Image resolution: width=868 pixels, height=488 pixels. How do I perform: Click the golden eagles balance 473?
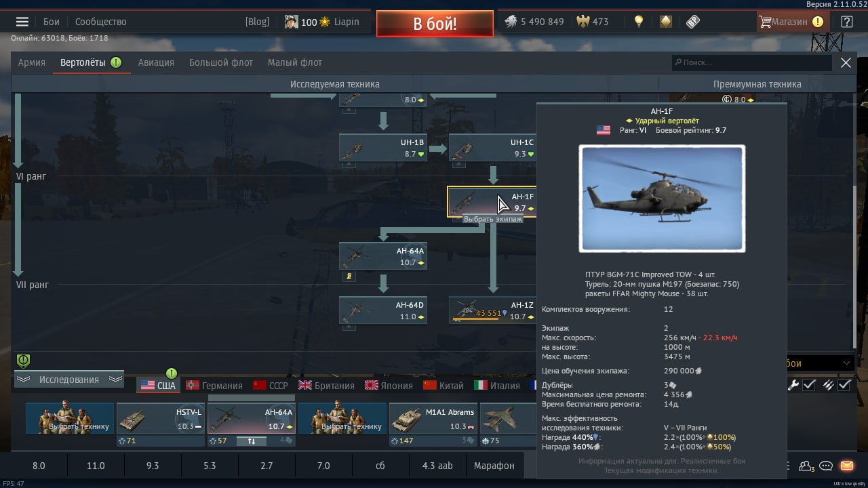tap(593, 22)
